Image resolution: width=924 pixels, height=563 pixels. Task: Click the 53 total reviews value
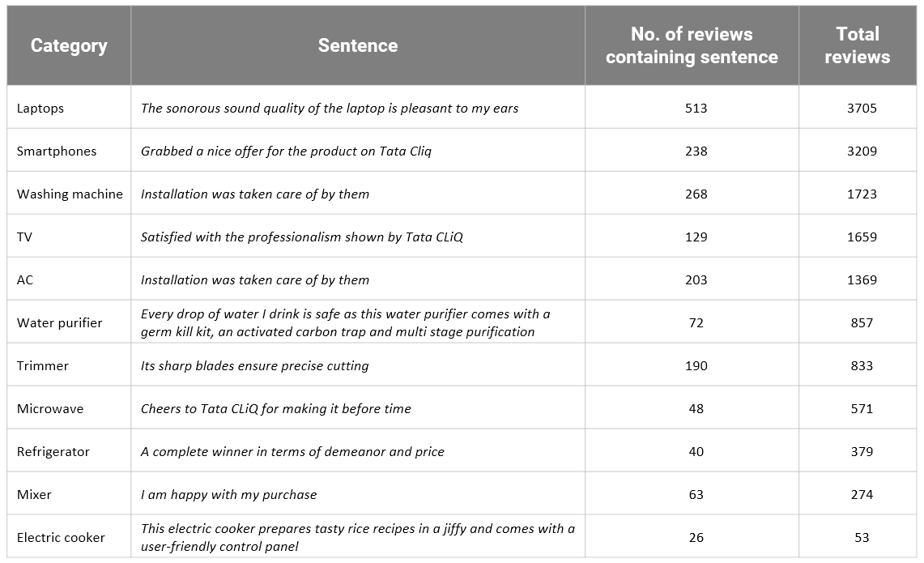coord(862,537)
